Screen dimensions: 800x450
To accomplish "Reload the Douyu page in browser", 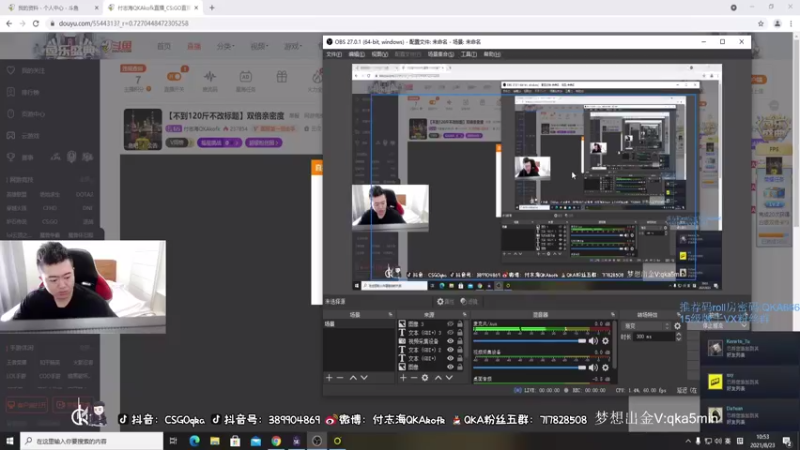I will click(36, 23).
